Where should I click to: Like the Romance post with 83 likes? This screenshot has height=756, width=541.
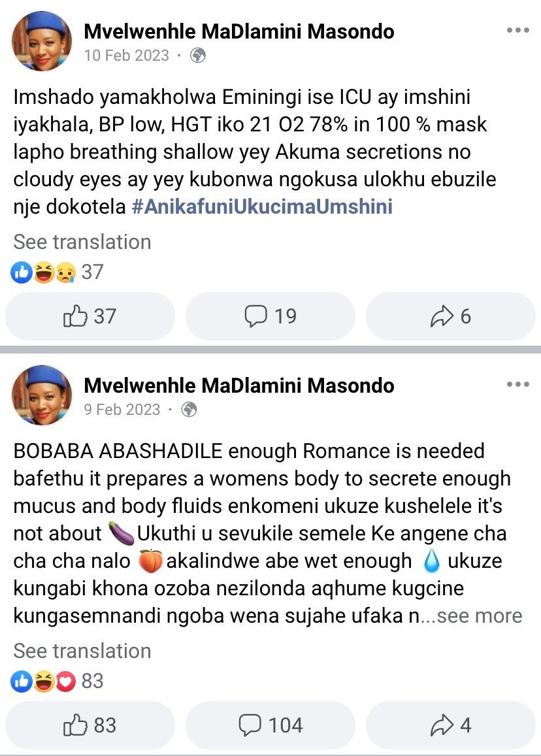pos(90,725)
